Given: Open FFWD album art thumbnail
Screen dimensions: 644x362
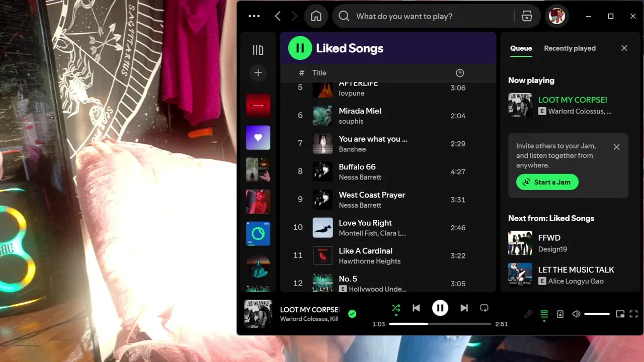Looking at the screenshot, I should [x=520, y=243].
